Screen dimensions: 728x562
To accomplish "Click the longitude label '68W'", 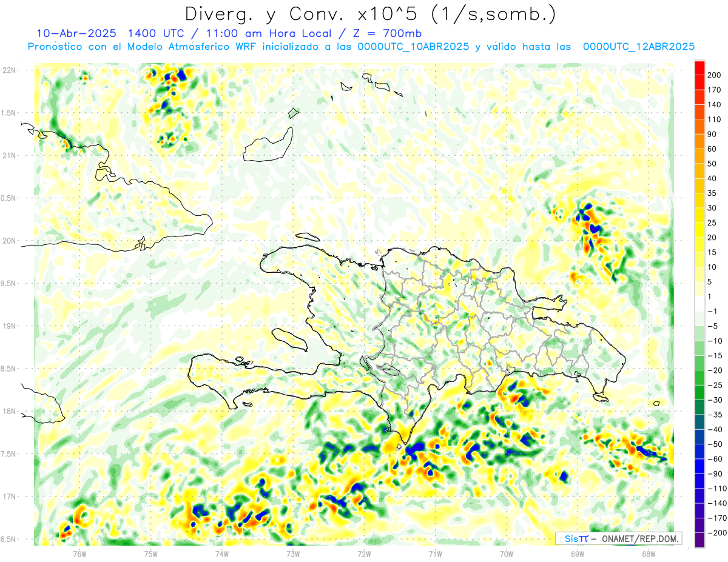I will tap(649, 554).
